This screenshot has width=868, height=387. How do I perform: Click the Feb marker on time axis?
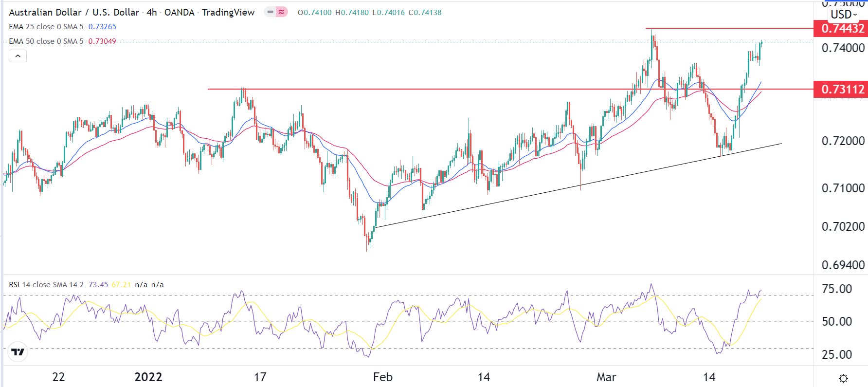[x=383, y=377]
